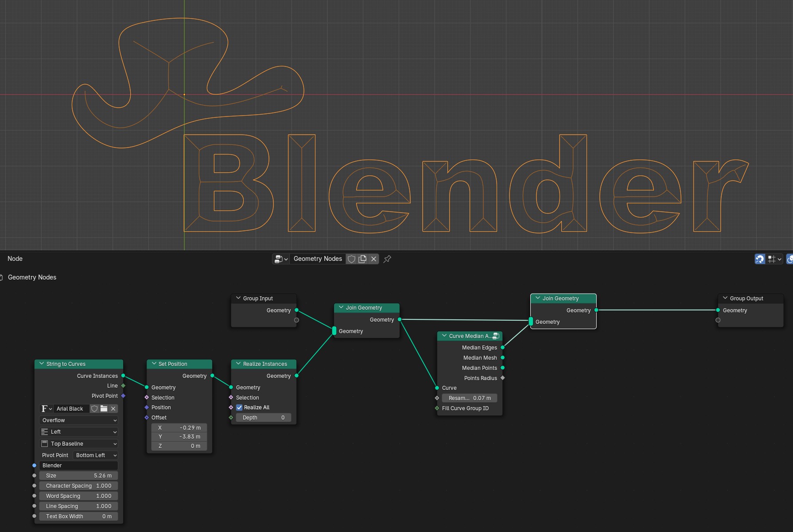This screenshot has height=532, width=793.
Task: Click the Line output socket
Action: [123, 386]
